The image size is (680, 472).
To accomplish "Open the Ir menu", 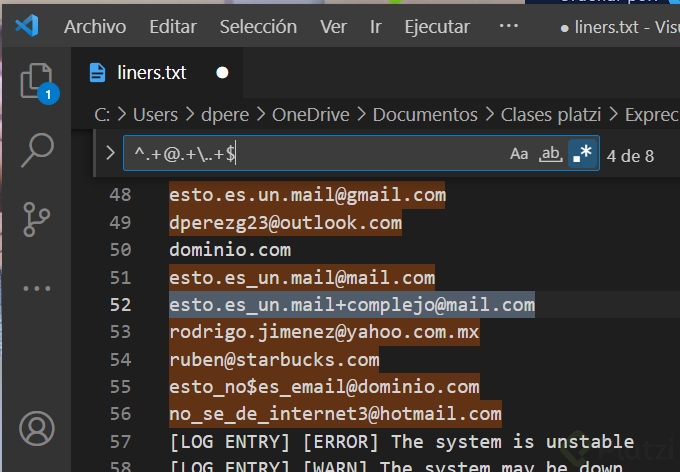I will pos(376,27).
